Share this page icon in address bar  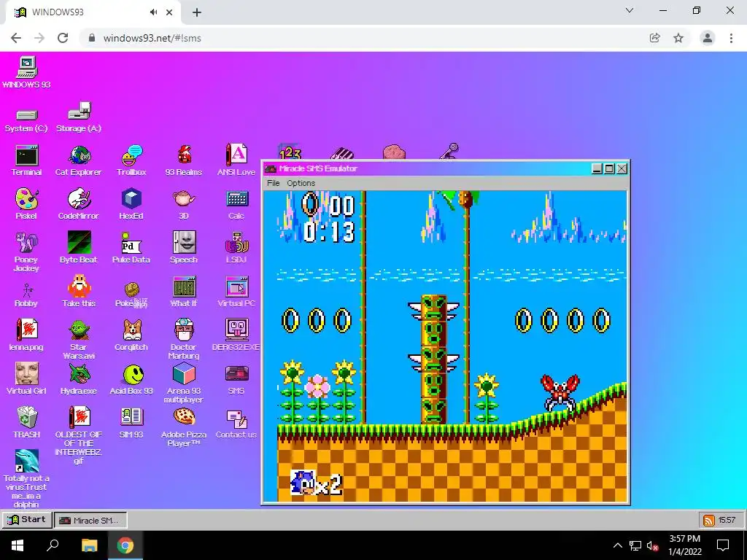coord(654,38)
